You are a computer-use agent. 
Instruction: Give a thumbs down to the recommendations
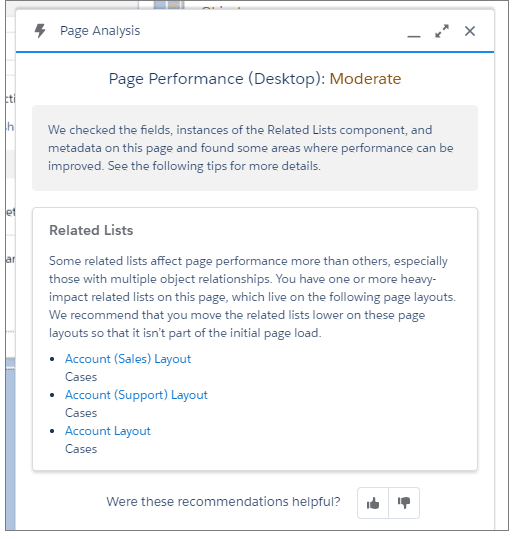404,503
